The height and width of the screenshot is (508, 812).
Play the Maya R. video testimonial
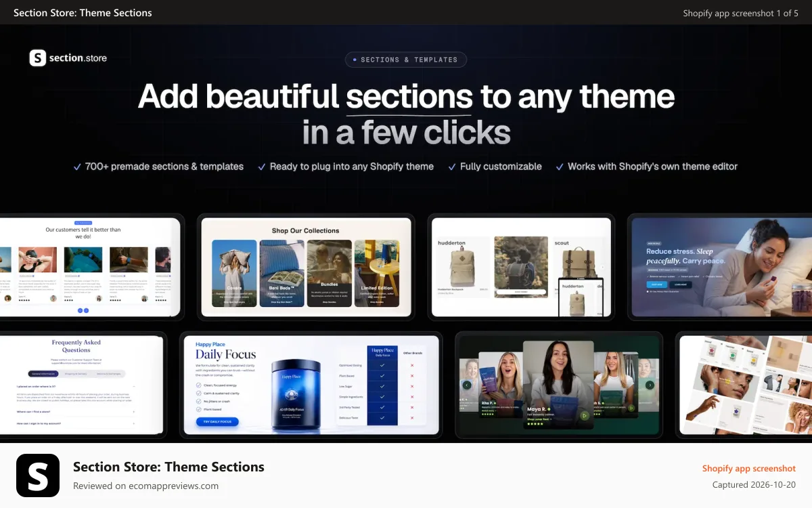click(585, 416)
